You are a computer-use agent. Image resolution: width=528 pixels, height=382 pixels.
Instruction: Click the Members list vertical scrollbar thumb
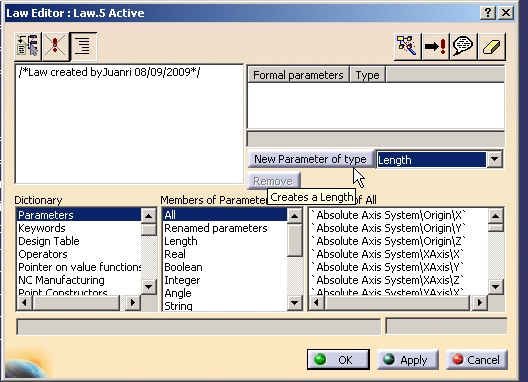pyautogui.click(x=295, y=240)
